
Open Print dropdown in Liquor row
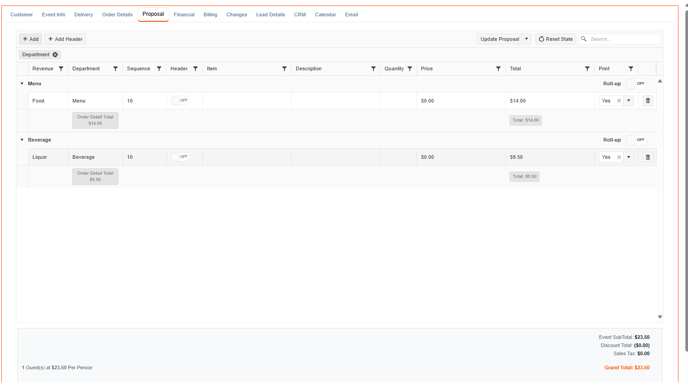click(629, 157)
